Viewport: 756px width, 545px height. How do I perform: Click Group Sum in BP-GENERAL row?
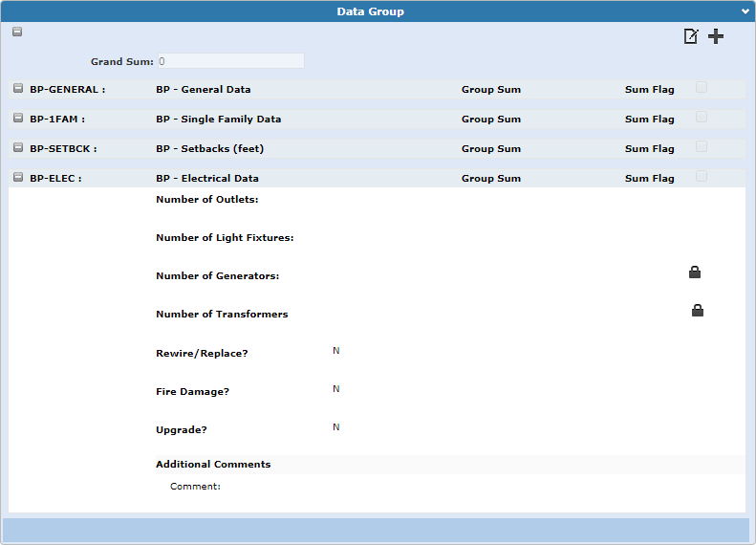coord(491,89)
